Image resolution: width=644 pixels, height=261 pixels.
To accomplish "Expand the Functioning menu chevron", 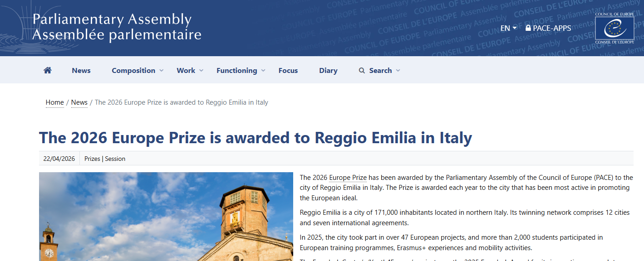I will tap(263, 71).
